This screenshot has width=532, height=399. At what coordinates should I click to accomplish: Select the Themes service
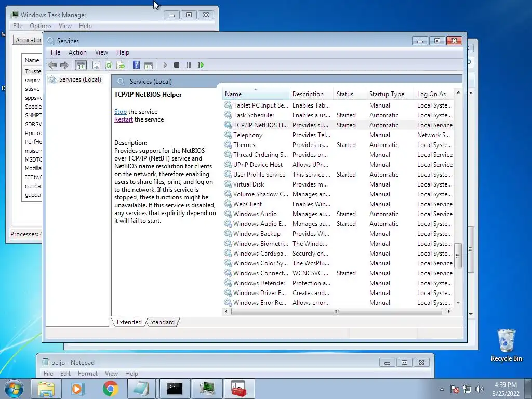coord(338,145)
